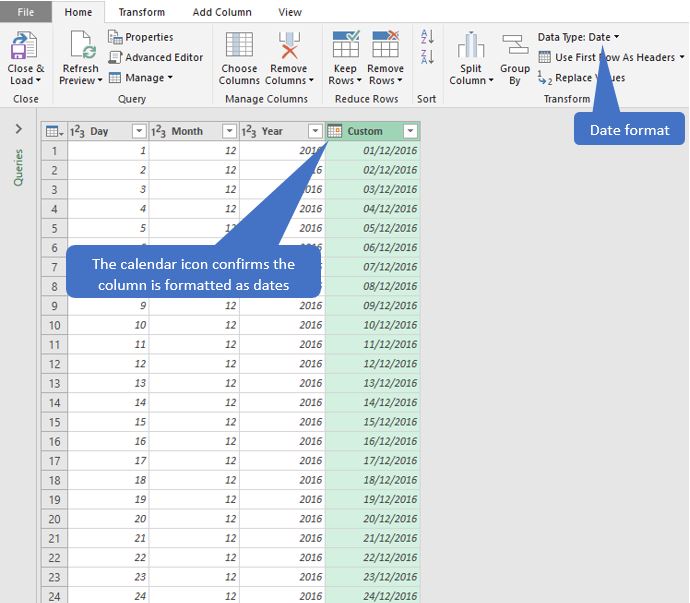690x603 pixels.
Task: Select row number 24
Action: point(54,596)
